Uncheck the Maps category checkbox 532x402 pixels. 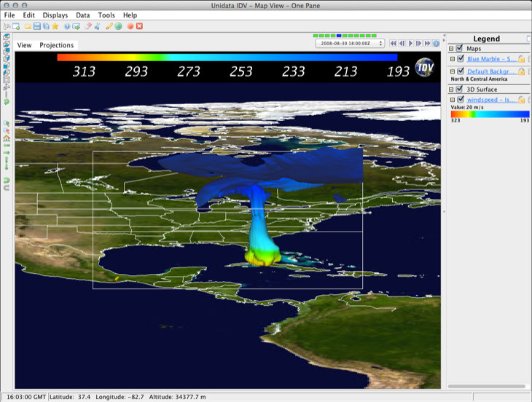click(x=459, y=48)
